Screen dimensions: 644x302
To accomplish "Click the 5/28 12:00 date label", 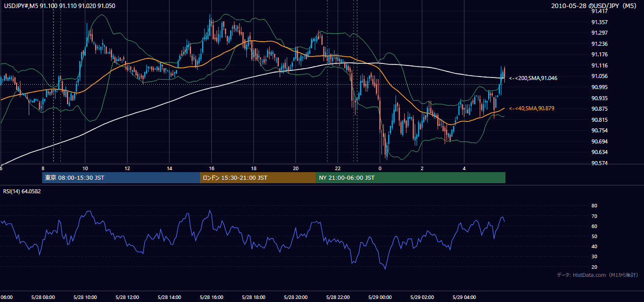I will click(127, 297).
